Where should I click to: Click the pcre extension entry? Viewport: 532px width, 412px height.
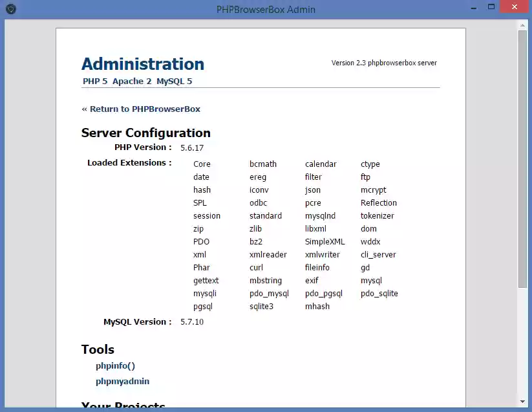pyautogui.click(x=313, y=203)
